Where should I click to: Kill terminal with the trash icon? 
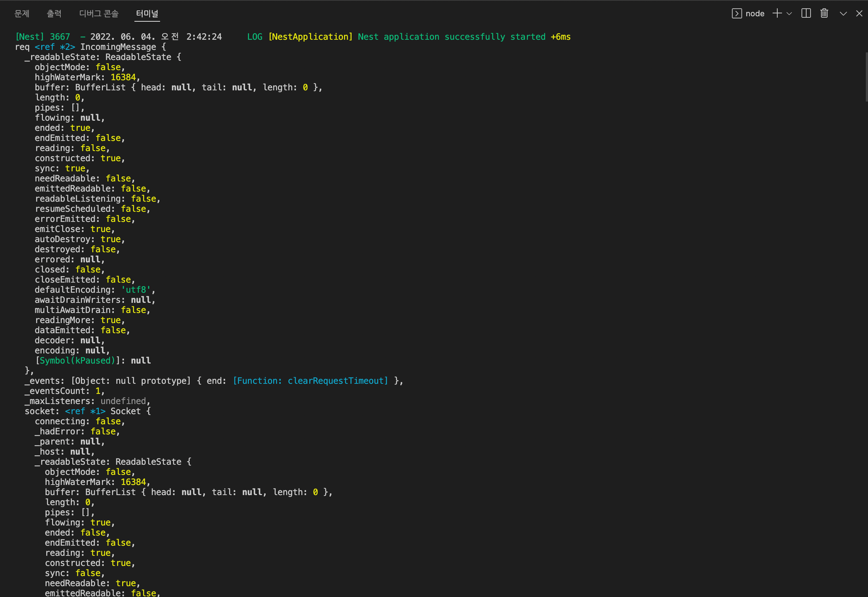point(824,13)
